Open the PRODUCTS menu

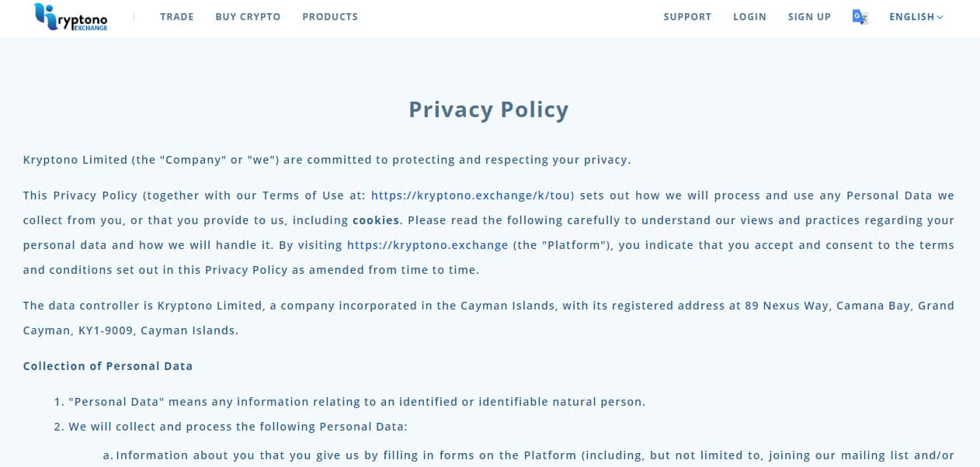click(330, 17)
